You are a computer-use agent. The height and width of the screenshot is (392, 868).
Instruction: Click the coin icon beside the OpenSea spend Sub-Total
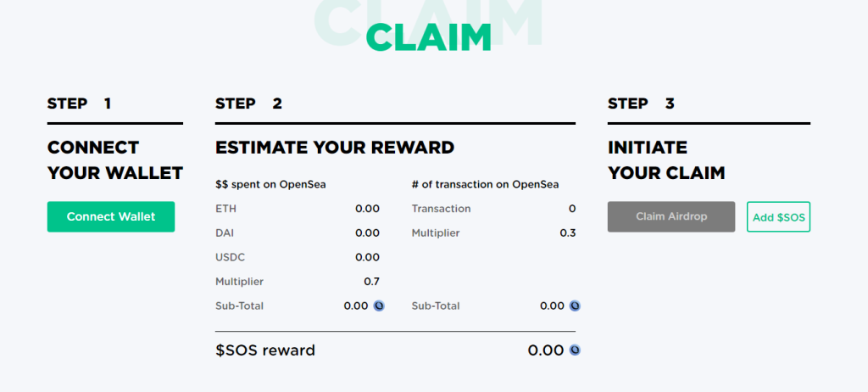(x=379, y=305)
